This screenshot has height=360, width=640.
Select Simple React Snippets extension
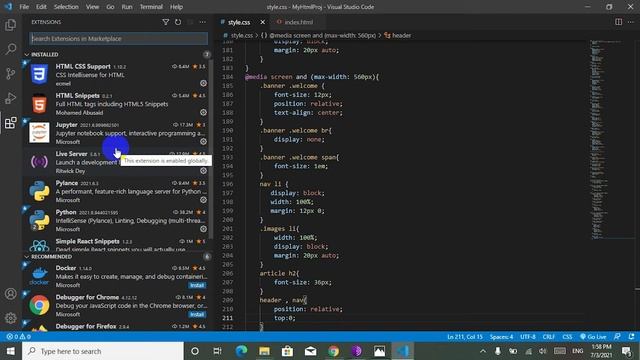pos(117,244)
